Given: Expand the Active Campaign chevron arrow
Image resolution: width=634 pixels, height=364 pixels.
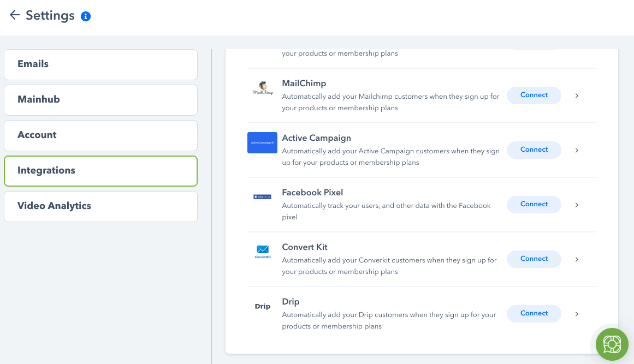Looking at the screenshot, I should click(577, 150).
